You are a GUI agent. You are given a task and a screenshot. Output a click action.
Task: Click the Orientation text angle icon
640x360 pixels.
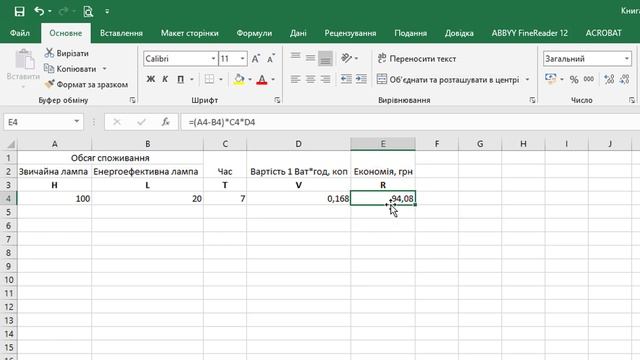(346, 58)
